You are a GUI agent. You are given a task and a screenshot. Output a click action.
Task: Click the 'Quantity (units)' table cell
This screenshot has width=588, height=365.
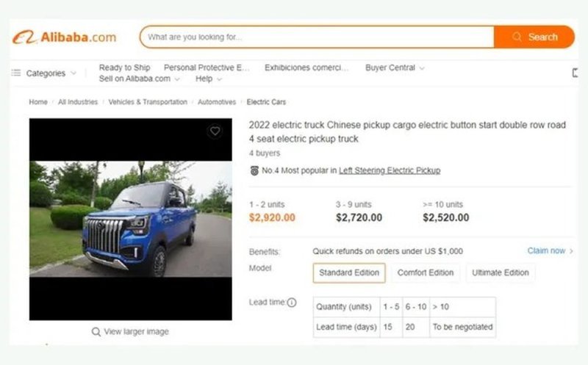346,307
